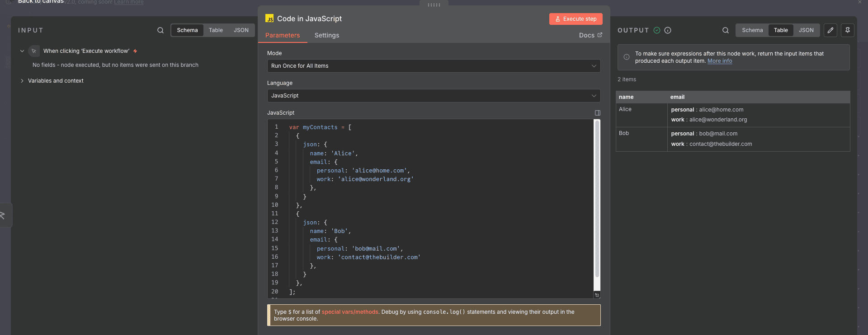Select Schema view in the INPUT panel

pos(187,30)
